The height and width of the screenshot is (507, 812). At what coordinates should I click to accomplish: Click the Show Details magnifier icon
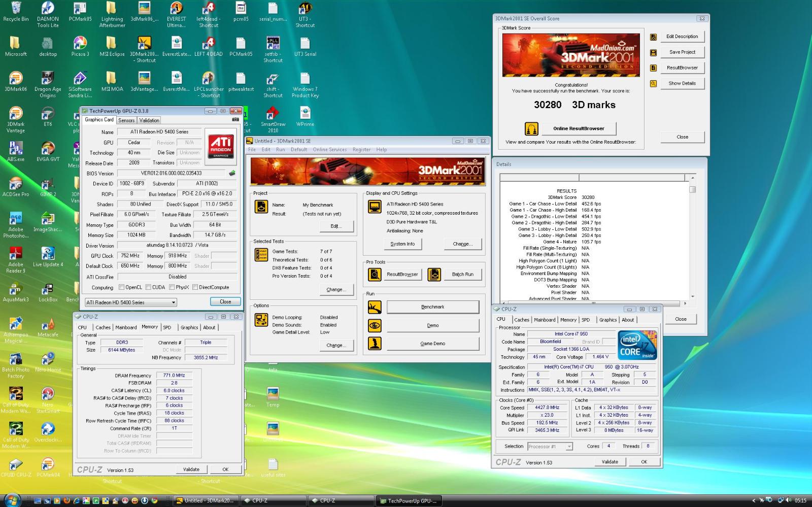[653, 84]
